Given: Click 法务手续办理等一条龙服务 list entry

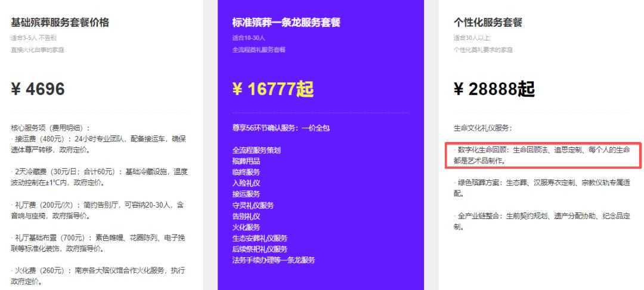Looking at the screenshot, I should [274, 260].
